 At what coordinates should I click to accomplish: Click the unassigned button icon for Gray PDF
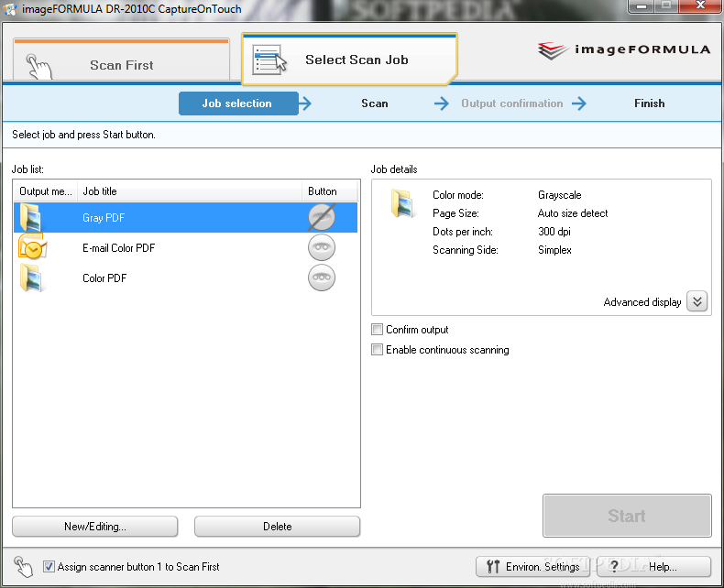(x=322, y=217)
